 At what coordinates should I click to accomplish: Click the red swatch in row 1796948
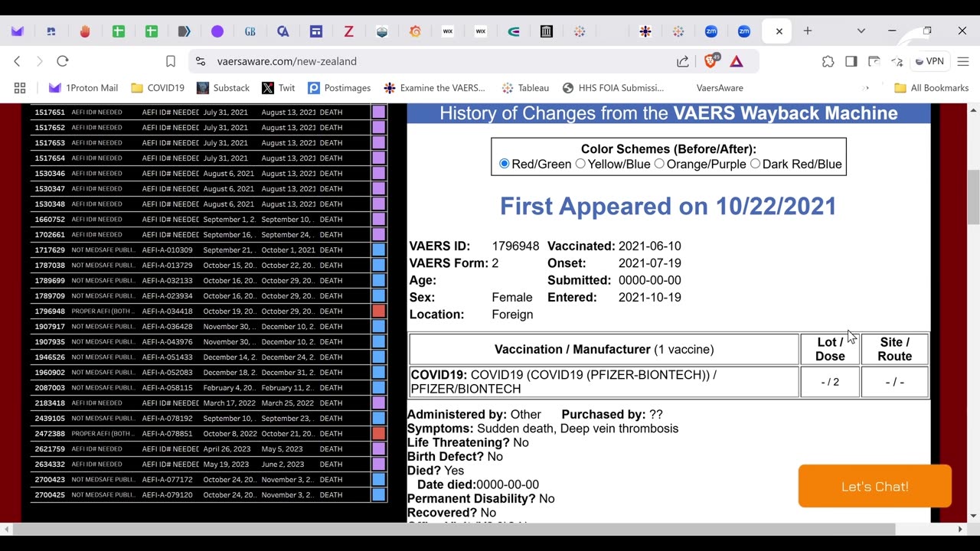378,311
